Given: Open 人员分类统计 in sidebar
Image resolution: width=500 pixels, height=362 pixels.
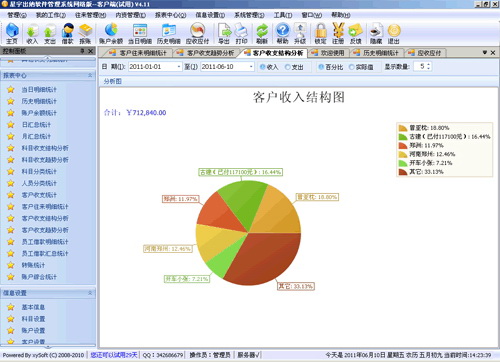Looking at the screenshot, I should click(x=39, y=183).
